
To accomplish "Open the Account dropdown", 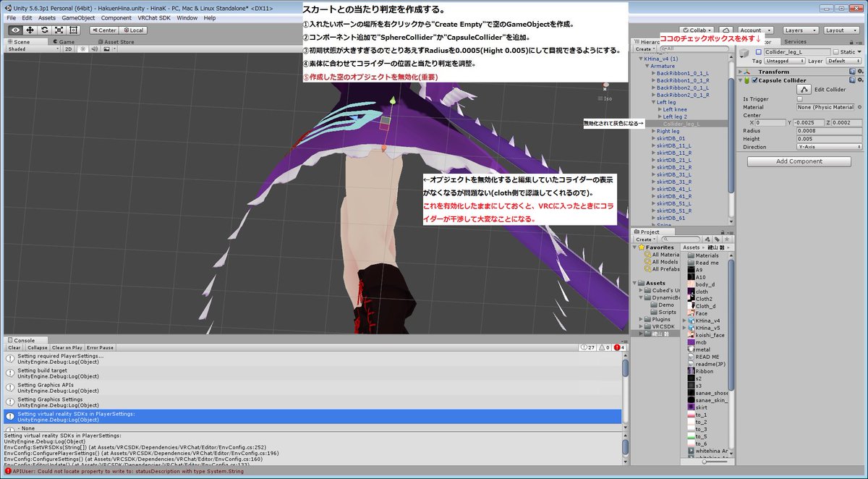I will [756, 30].
